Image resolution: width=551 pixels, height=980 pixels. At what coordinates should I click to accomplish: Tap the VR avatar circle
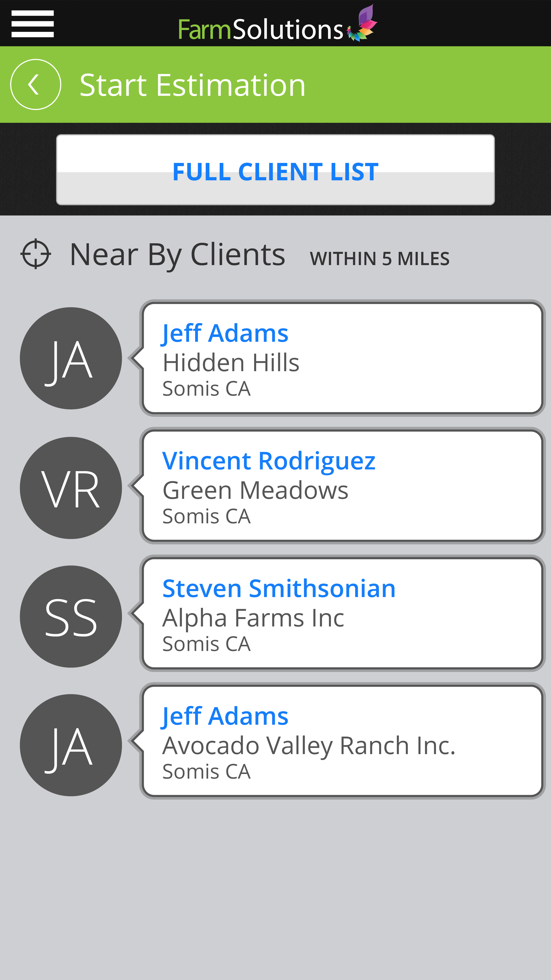coord(71,488)
